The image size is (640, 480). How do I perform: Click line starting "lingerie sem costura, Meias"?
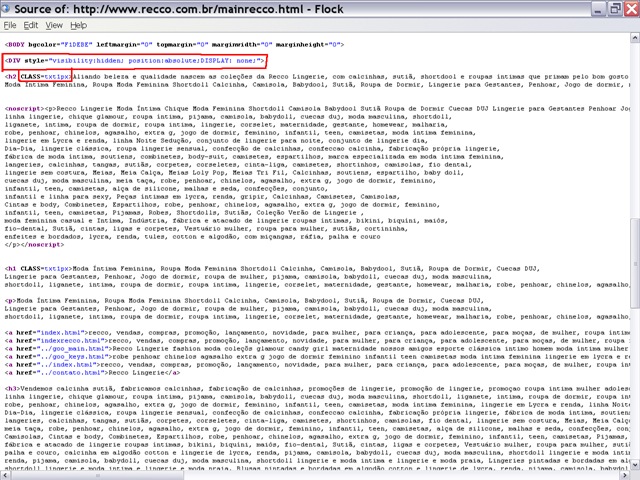234,173
